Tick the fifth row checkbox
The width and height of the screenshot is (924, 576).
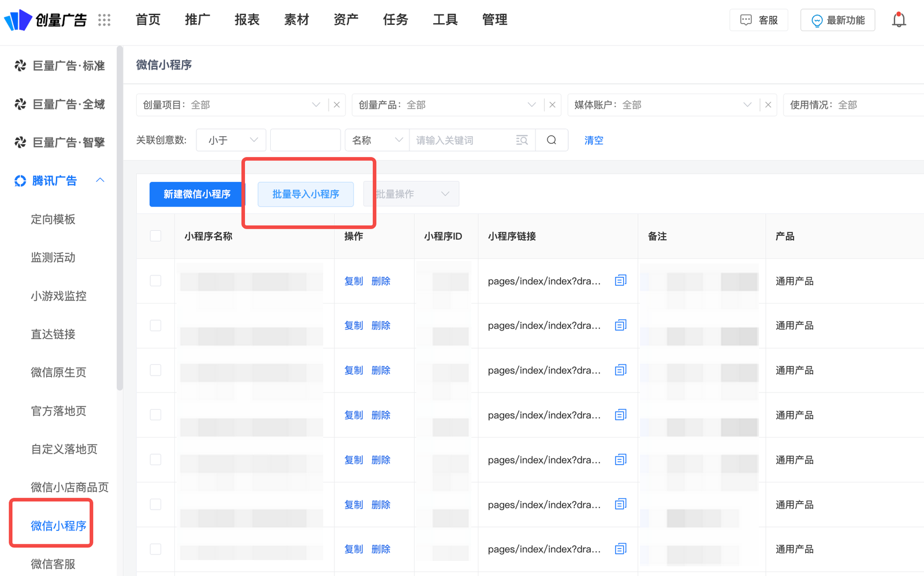point(155,459)
